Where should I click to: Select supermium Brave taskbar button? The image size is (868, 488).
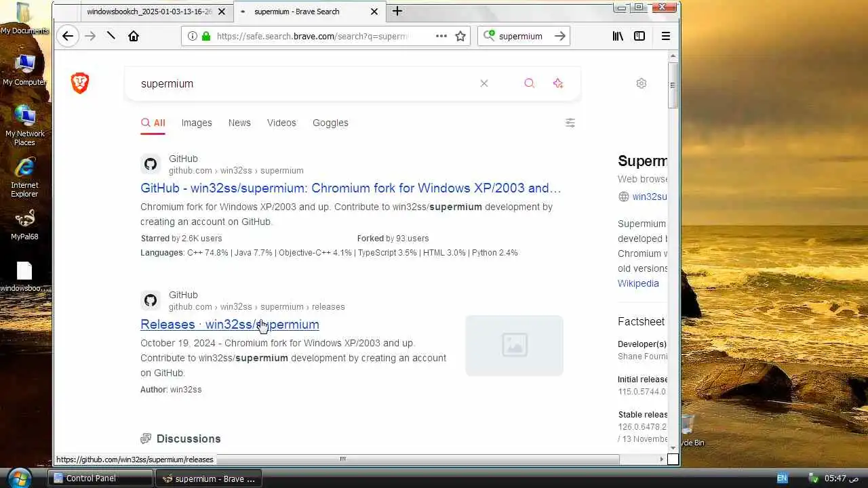pos(209,479)
